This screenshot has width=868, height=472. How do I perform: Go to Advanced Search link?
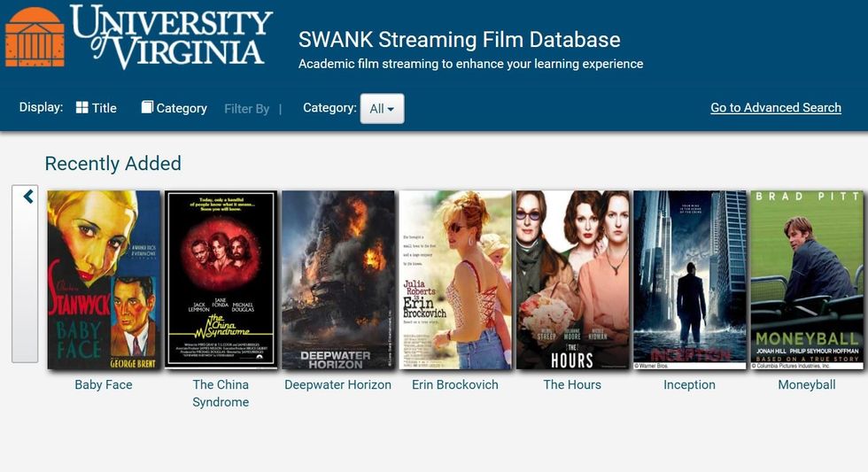(x=776, y=108)
